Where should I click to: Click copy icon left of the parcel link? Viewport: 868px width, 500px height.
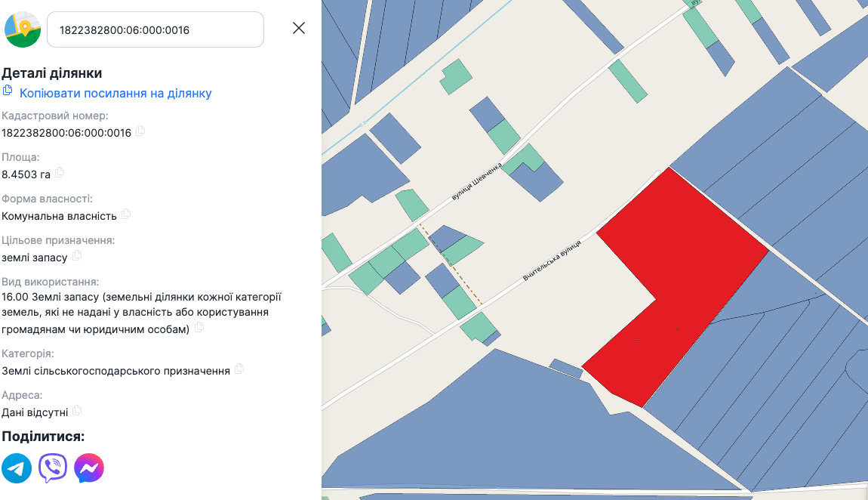point(8,91)
